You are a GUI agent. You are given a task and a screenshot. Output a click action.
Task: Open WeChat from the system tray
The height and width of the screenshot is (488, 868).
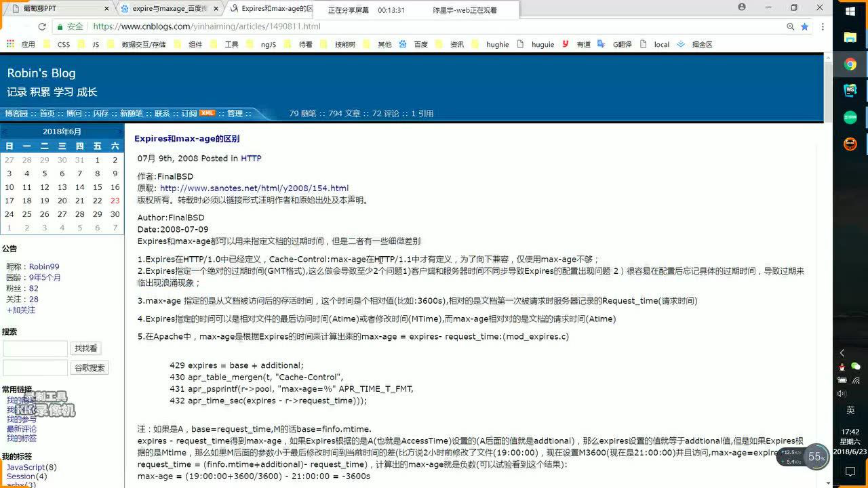click(x=855, y=367)
